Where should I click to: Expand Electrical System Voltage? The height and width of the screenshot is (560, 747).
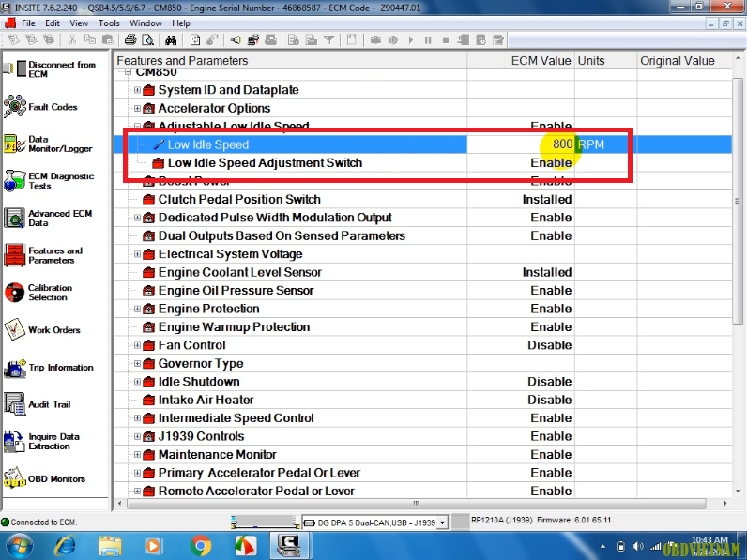pos(137,254)
